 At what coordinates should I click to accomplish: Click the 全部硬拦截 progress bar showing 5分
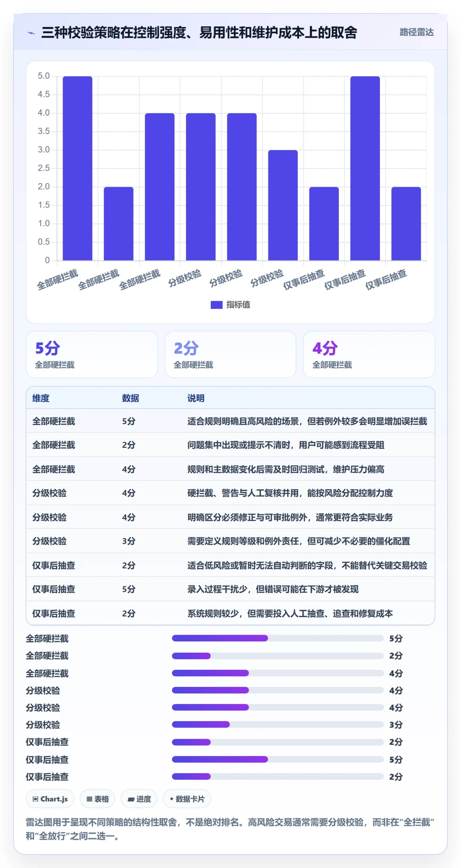click(x=278, y=638)
